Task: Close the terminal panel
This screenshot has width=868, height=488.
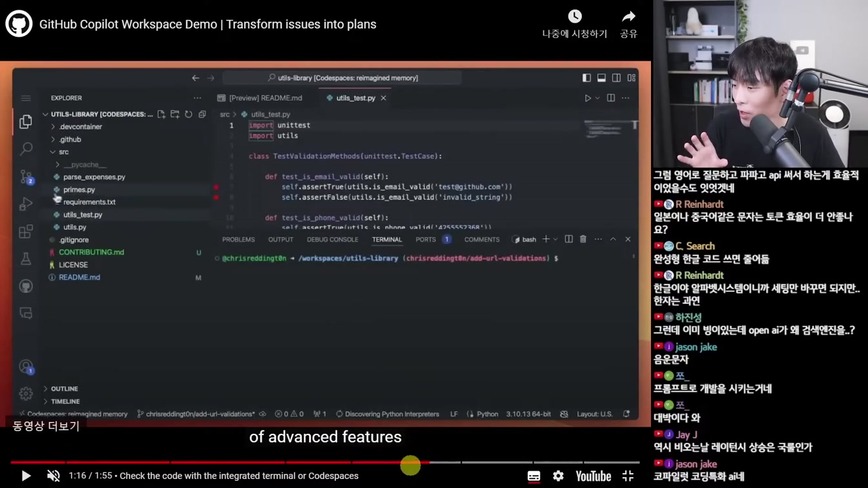Action: [x=628, y=239]
